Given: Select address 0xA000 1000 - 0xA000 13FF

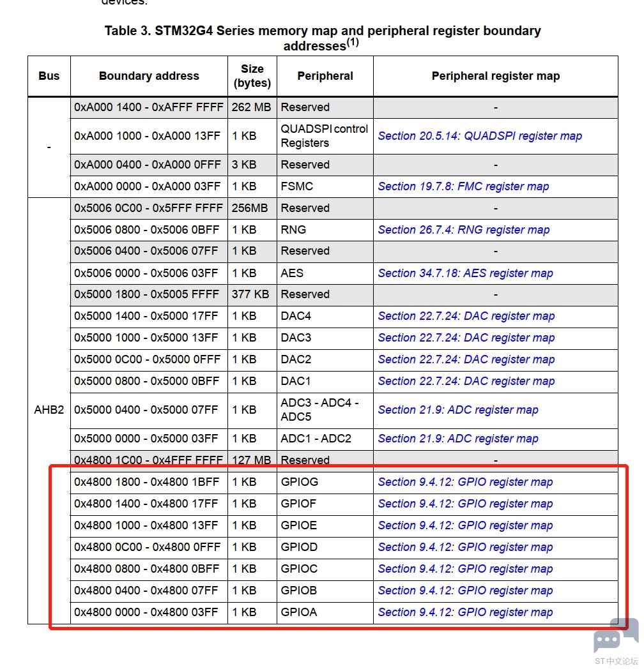Looking at the screenshot, I should click(148, 136).
